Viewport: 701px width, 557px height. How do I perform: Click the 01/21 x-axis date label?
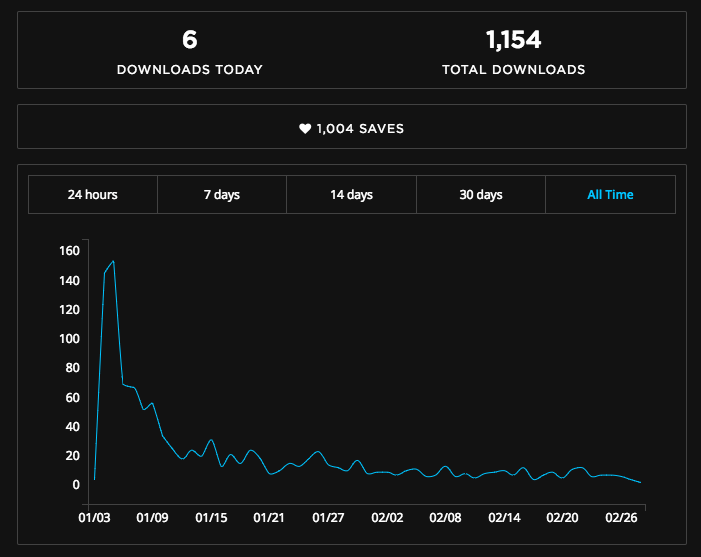point(269,518)
